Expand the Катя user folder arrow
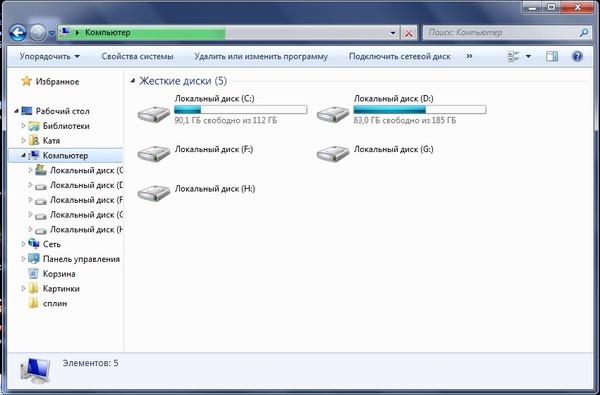This screenshot has height=395, width=600. click(x=23, y=140)
